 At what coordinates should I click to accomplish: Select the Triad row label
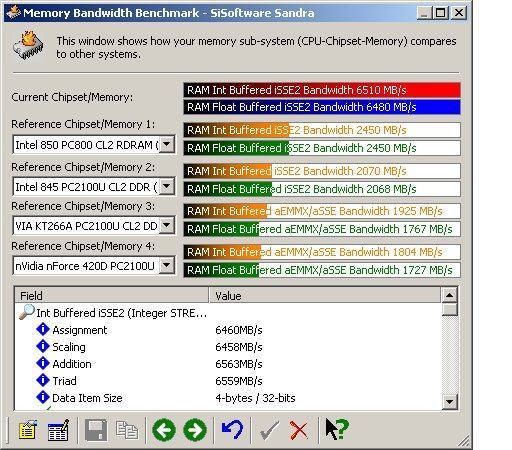coord(64,381)
